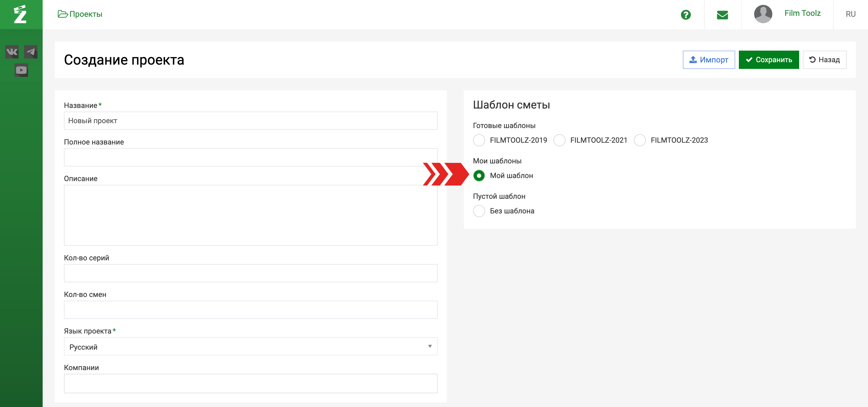Viewport: 868px width, 407px height.
Task: Click the Film Toolz Z logo
Action: [20, 14]
